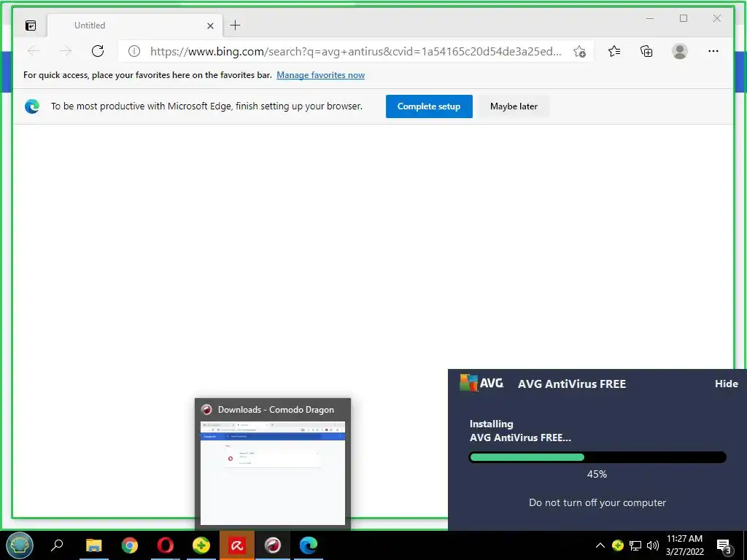Click the AVG installation progress bar
Screen dimensions: 747x560
597,457
